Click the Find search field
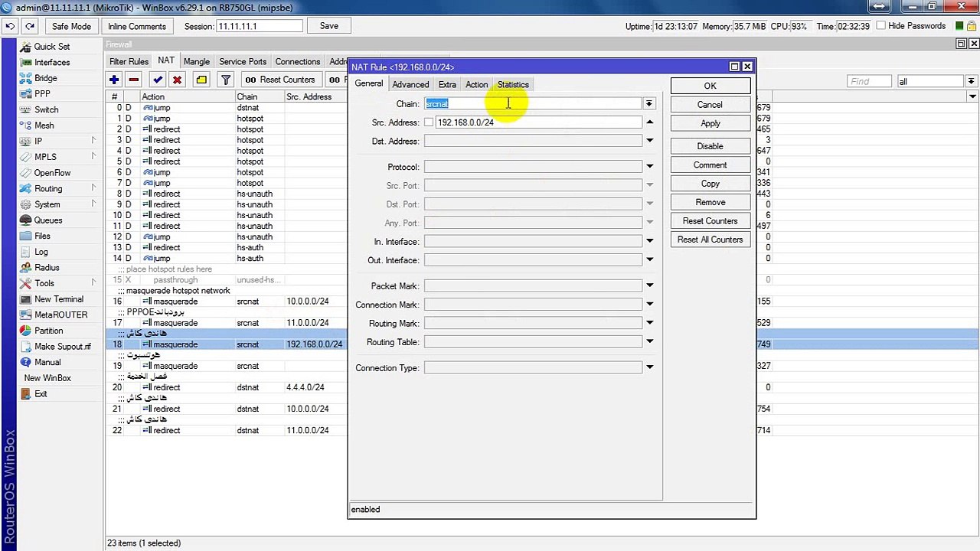The width and height of the screenshot is (980, 551). [x=869, y=81]
